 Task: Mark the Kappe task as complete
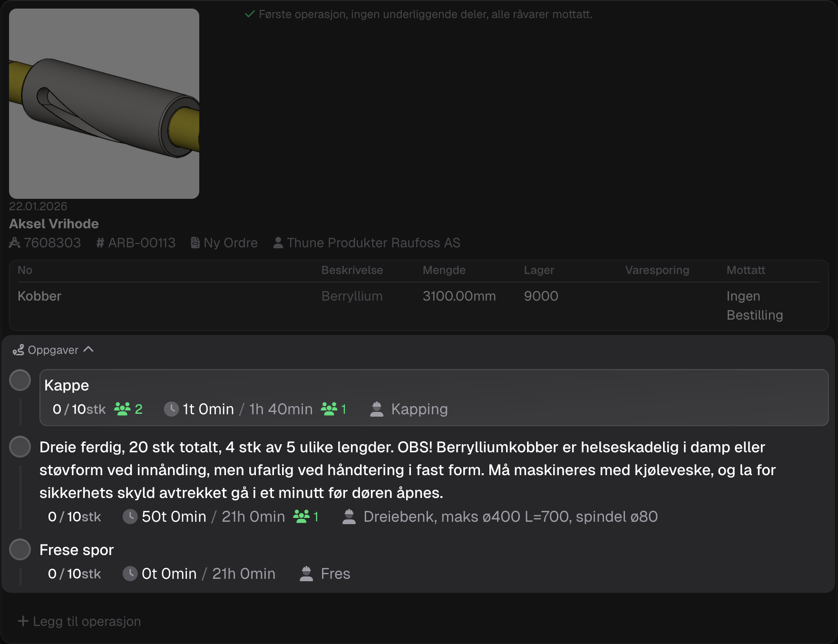(x=20, y=381)
